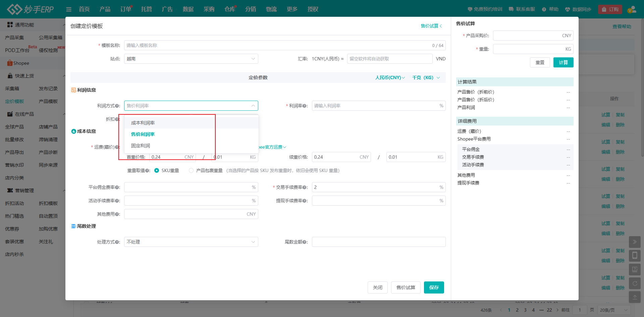Select the SKU重量 radio button

click(x=157, y=171)
